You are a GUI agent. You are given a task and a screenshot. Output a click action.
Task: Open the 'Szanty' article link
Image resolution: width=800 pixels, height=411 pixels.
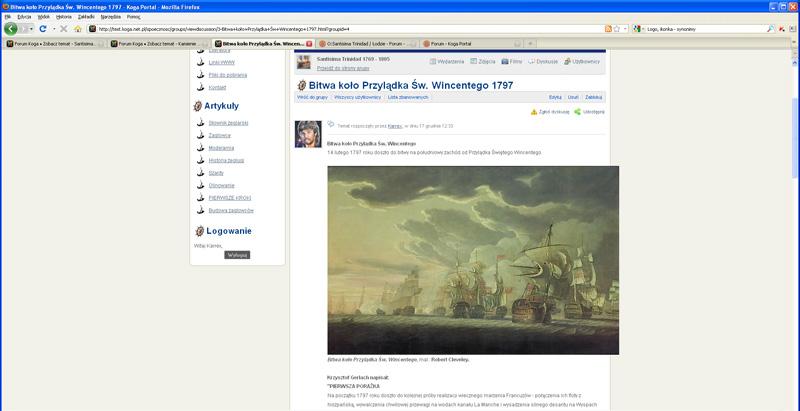pyautogui.click(x=216, y=173)
